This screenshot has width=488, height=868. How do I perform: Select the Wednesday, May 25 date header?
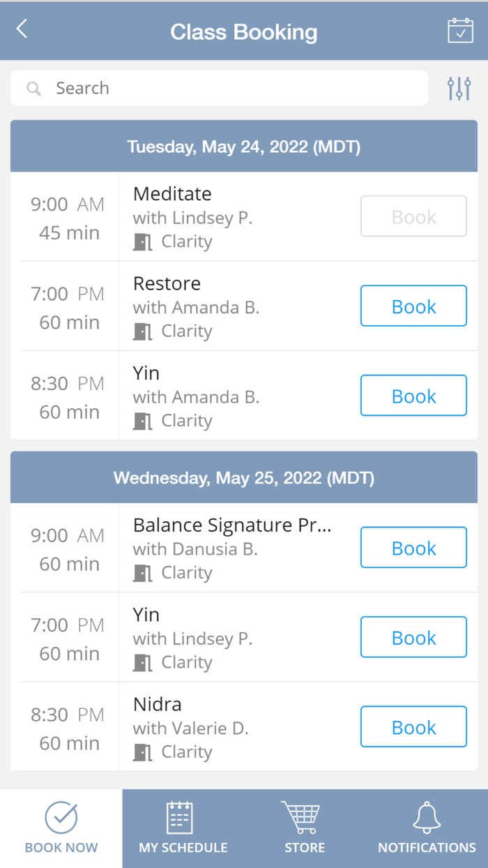(244, 478)
